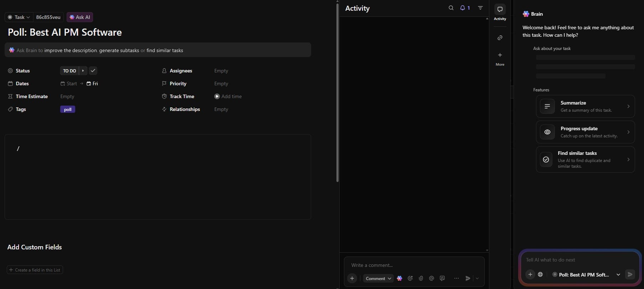Screen dimensions: 644x289
Task: Start time tracking with Add time
Action: pyautogui.click(x=228, y=96)
